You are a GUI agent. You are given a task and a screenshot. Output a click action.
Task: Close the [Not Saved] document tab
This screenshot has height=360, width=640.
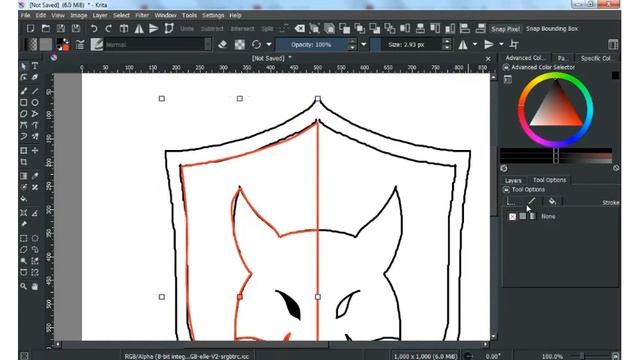[488, 59]
